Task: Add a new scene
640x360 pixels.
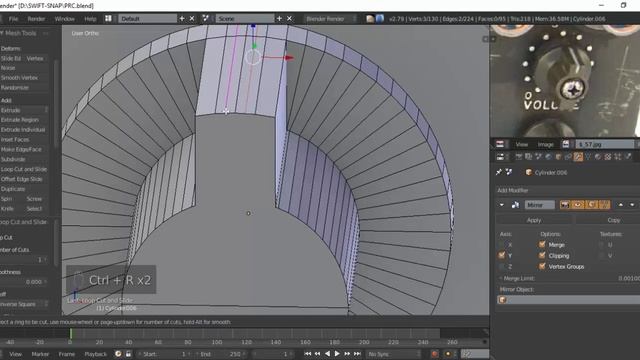Action: click(x=280, y=18)
